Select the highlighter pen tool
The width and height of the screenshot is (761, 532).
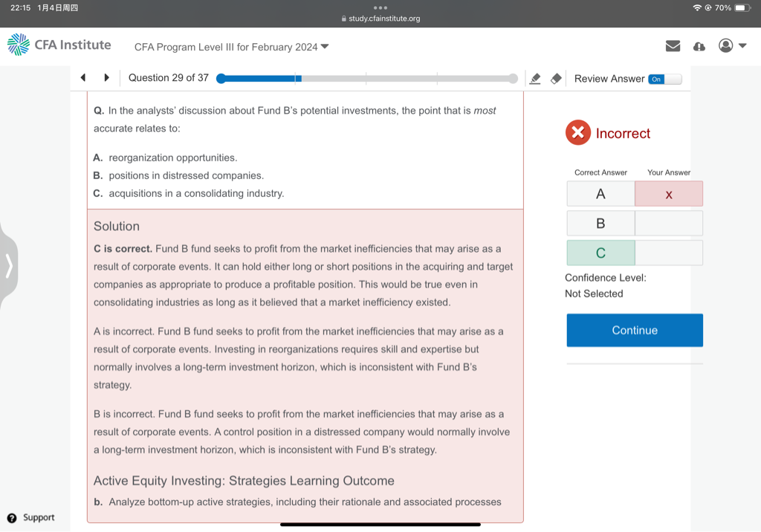pyautogui.click(x=534, y=79)
